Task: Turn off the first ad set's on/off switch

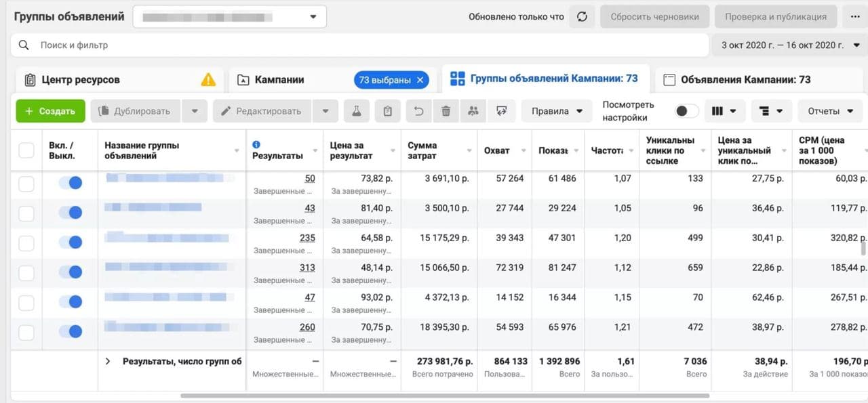Action: 71,183
